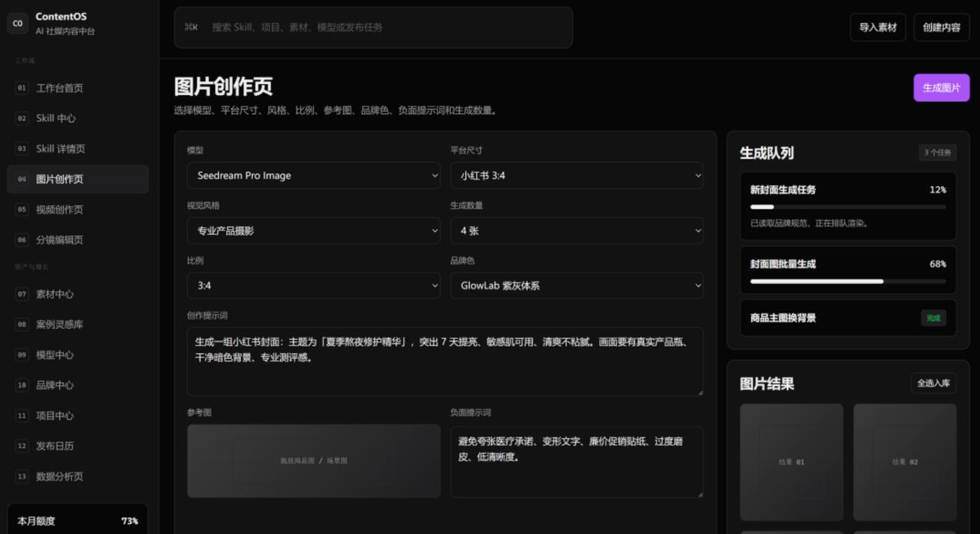The height and width of the screenshot is (534, 980).
Task: Open the Skill 详情页 sidebar item
Action: pos(77,149)
